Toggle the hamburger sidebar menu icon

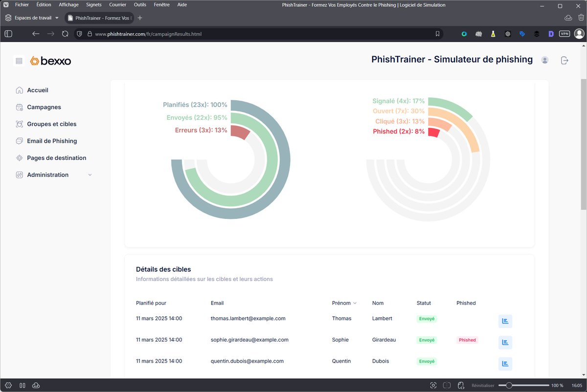coord(19,61)
